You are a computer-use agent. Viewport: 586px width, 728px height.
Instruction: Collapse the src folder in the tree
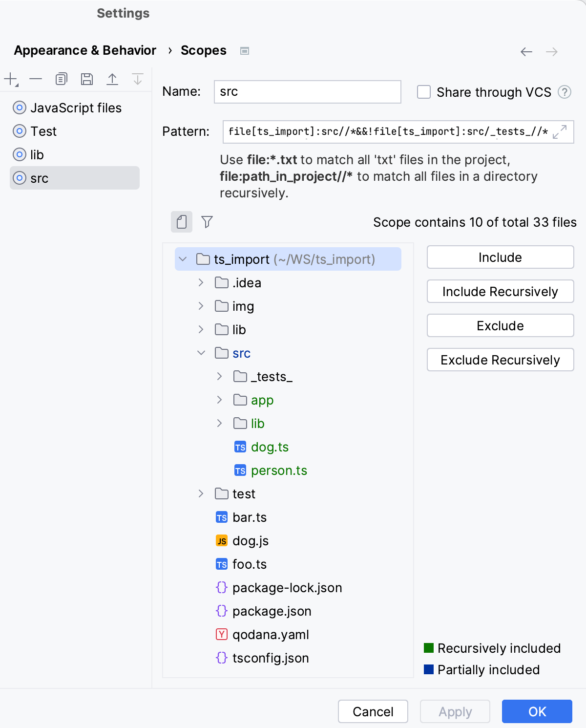201,353
